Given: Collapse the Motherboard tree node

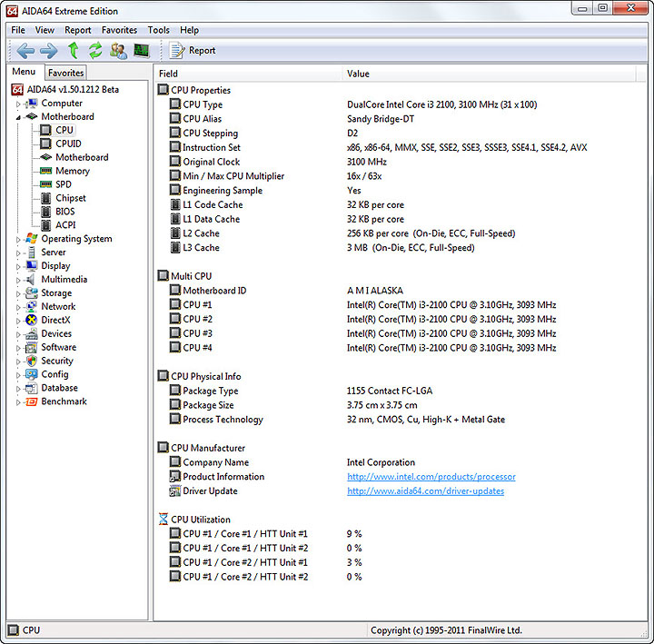Looking at the screenshot, I should point(18,117).
